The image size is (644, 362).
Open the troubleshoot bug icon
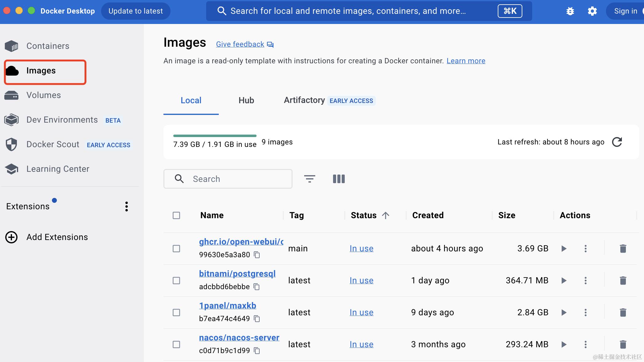point(570,11)
